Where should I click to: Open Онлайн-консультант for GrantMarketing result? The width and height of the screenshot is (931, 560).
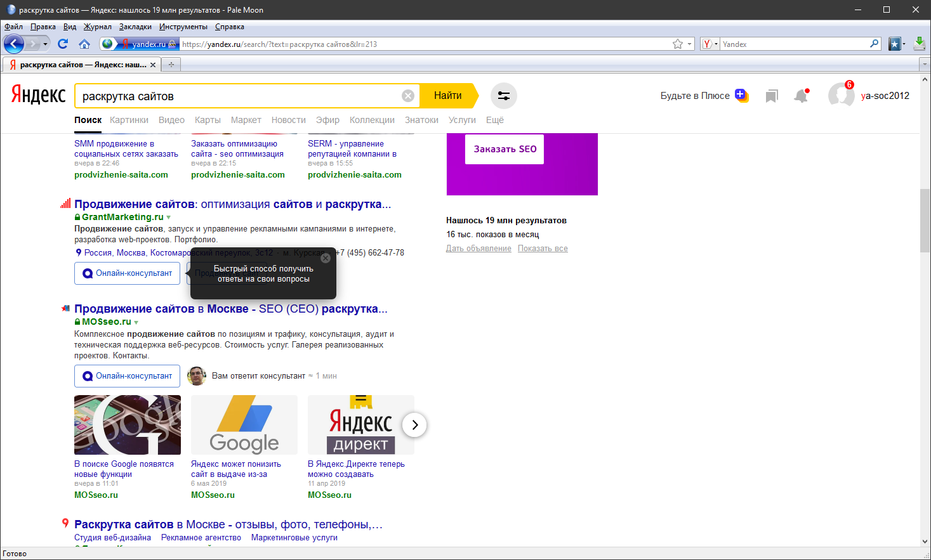[128, 273]
